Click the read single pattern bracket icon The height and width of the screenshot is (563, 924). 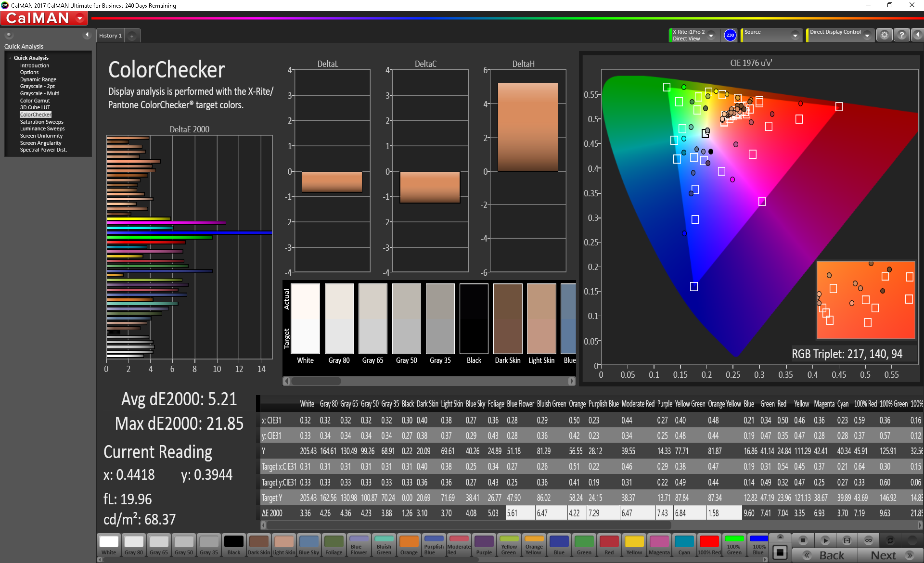click(847, 540)
